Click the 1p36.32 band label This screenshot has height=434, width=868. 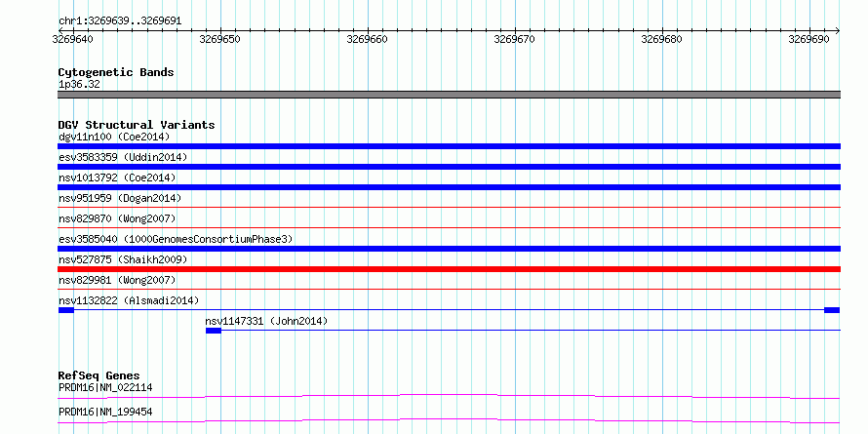[79, 85]
